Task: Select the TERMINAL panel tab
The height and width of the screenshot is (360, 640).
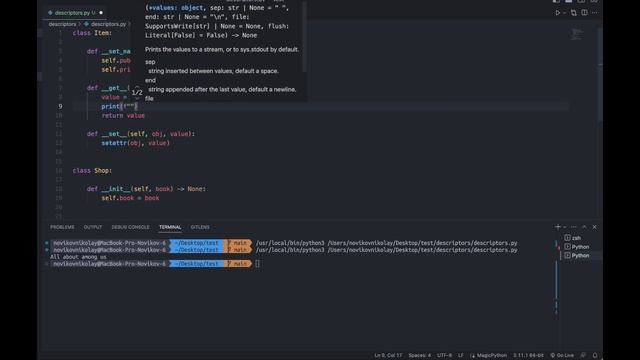Action: 170,227
